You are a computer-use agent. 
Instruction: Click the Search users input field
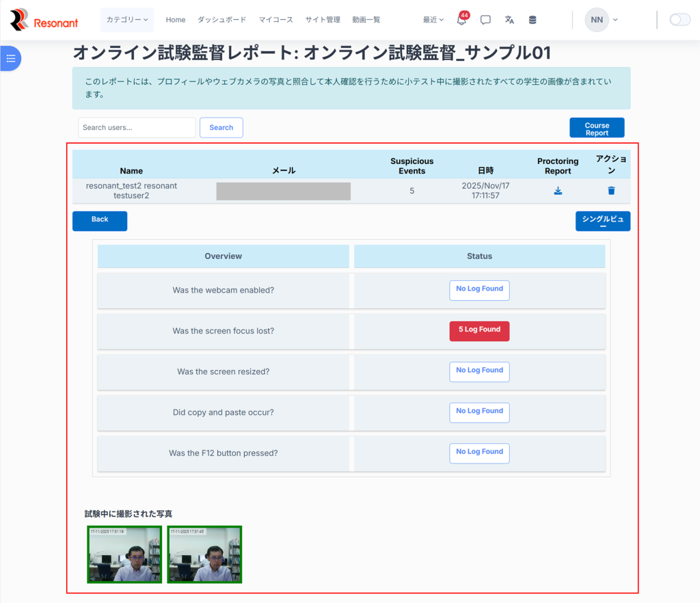point(137,128)
